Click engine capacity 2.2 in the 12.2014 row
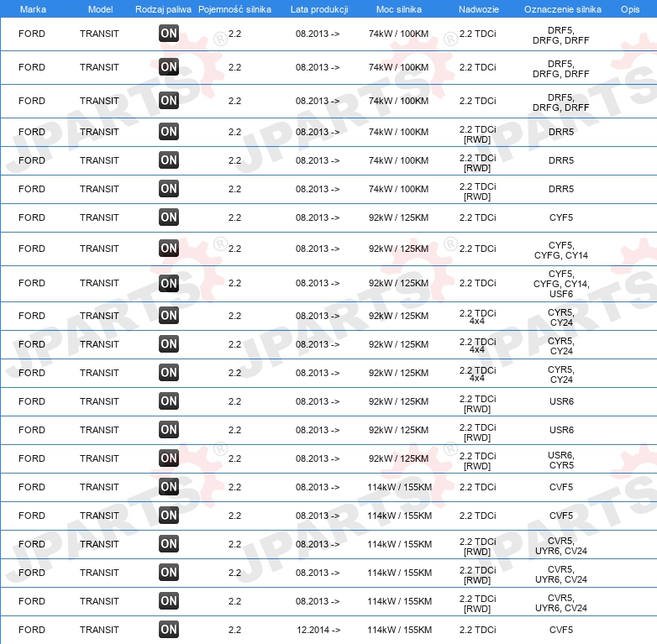Viewport: 657px width, 644px height. coord(234,630)
